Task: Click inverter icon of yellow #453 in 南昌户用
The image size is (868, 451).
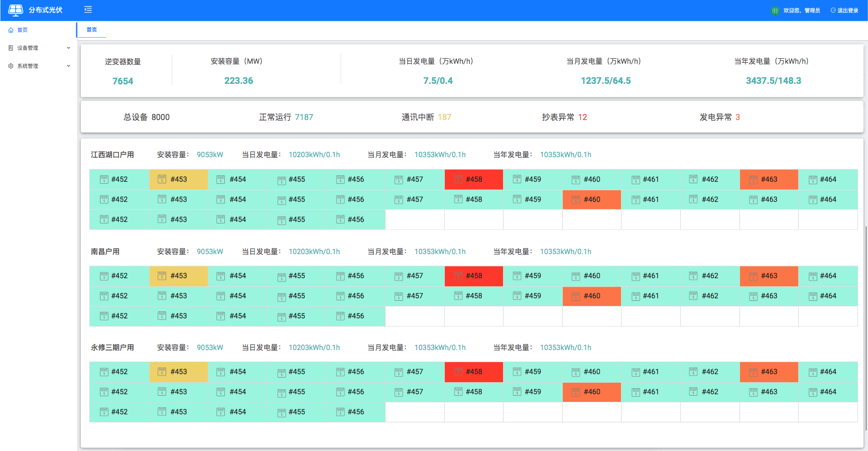Action: coord(162,275)
